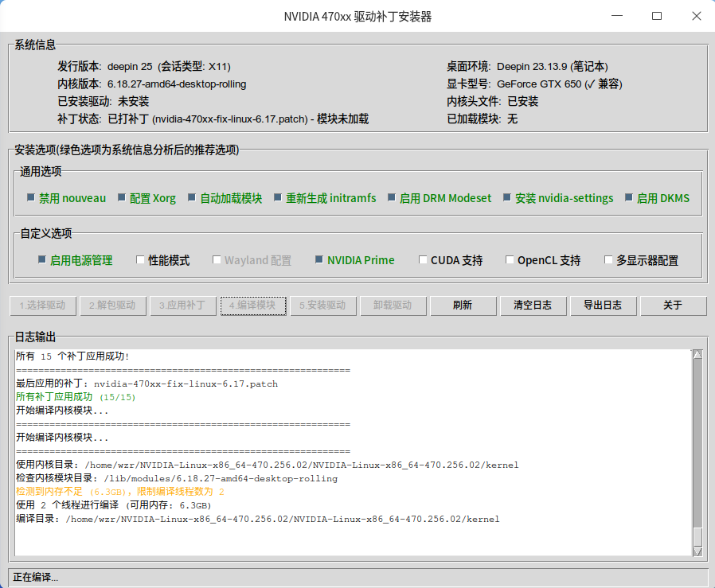Toggle 重新生成 initramfs checkbox
The height and width of the screenshot is (588, 715).
(278, 198)
